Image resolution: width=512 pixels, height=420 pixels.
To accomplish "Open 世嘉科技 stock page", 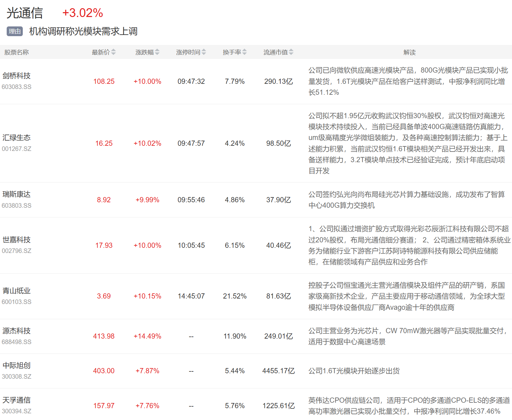I will tap(17, 240).
